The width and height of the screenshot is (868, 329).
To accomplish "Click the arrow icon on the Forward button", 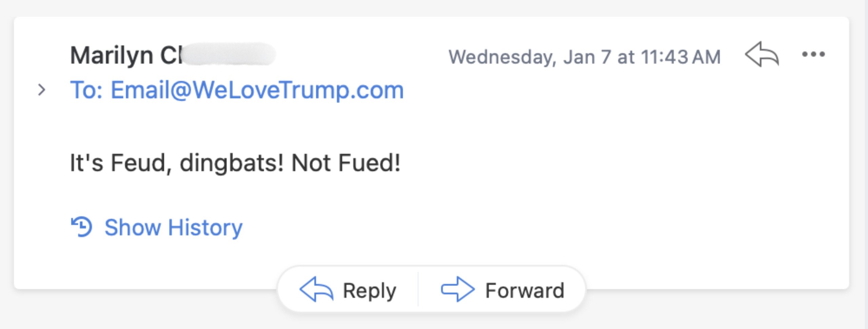I will [x=457, y=290].
